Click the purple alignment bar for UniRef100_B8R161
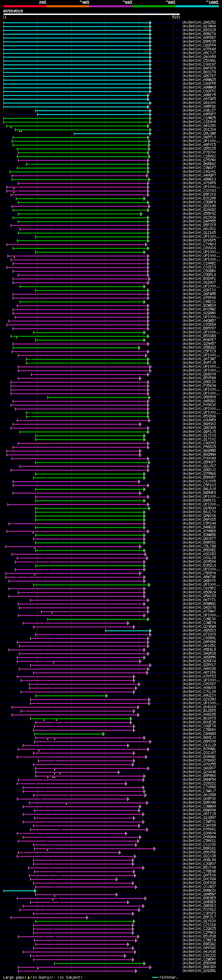This screenshot has height=980, width=222. (x=94, y=848)
